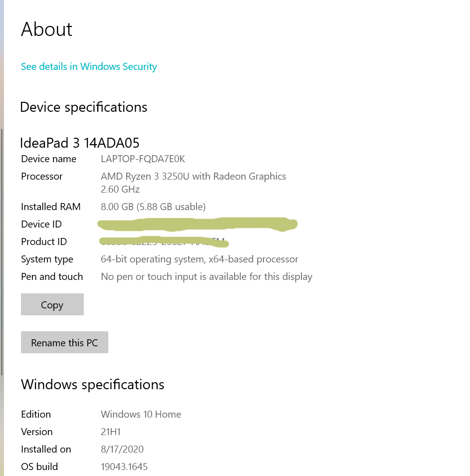
Task: Click the Copy button under device specifications
Action: (x=52, y=304)
